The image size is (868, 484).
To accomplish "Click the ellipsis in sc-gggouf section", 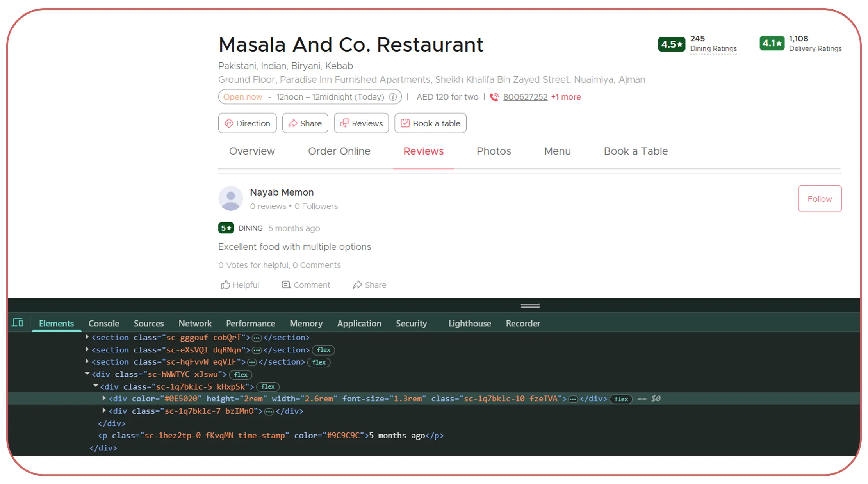I will (257, 338).
